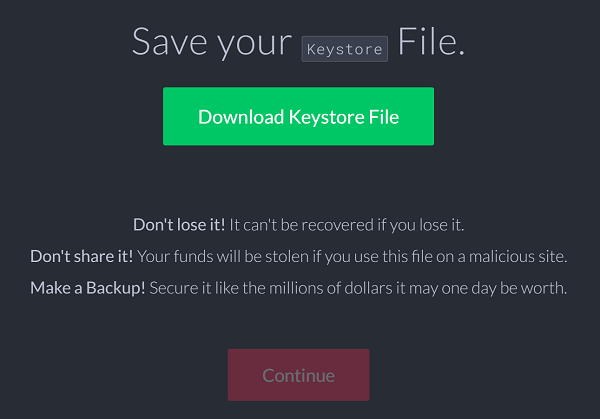This screenshot has height=419, width=600.
Task: Click the word 'Keystore' on the green button
Action: (x=326, y=117)
